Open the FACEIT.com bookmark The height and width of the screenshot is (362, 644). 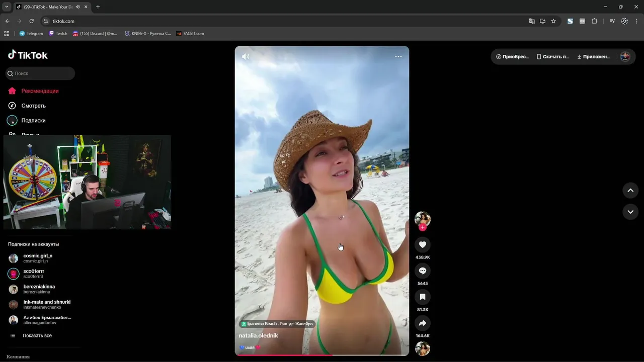tap(190, 34)
